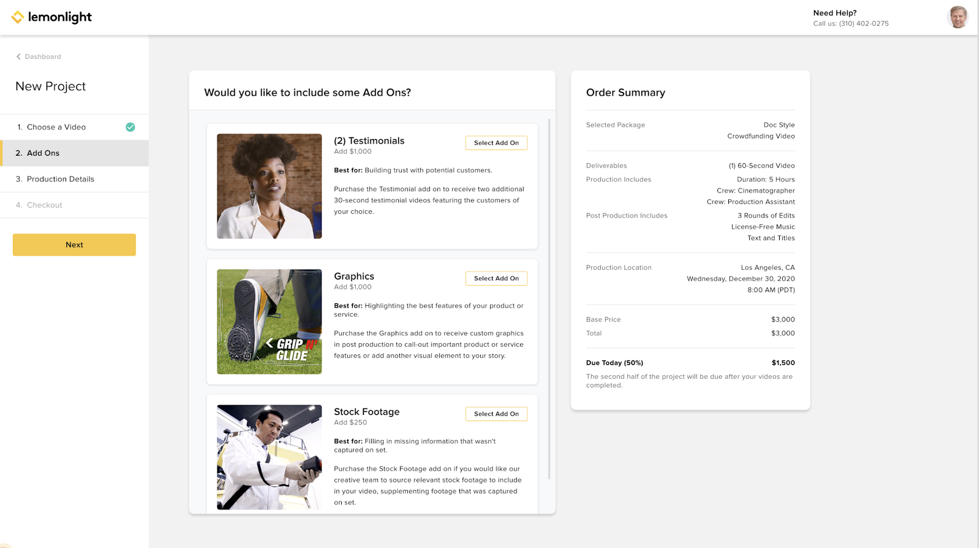Go back to Dashboard link
This screenshot has height=548, width=980.
(43, 56)
